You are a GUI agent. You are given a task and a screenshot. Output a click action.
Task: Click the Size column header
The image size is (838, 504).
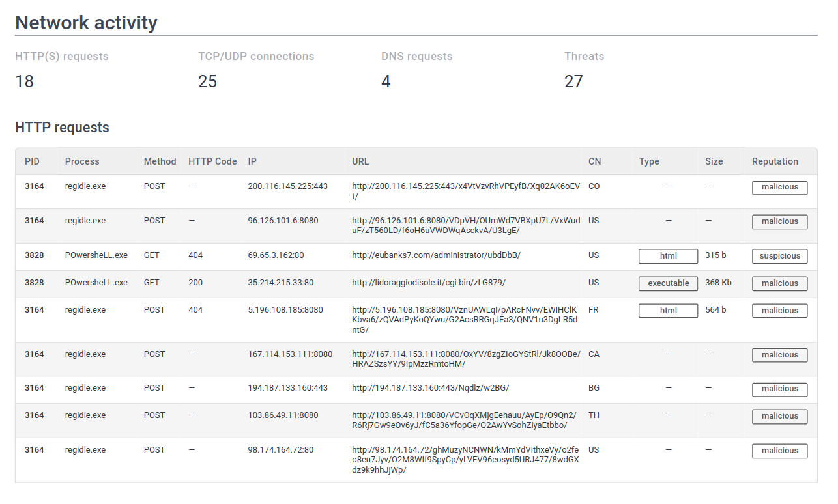click(714, 161)
